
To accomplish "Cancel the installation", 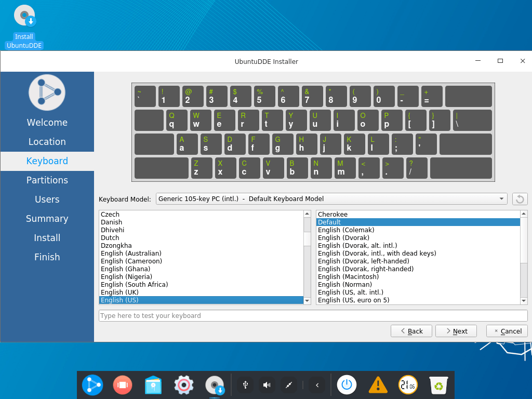I will click(x=507, y=331).
